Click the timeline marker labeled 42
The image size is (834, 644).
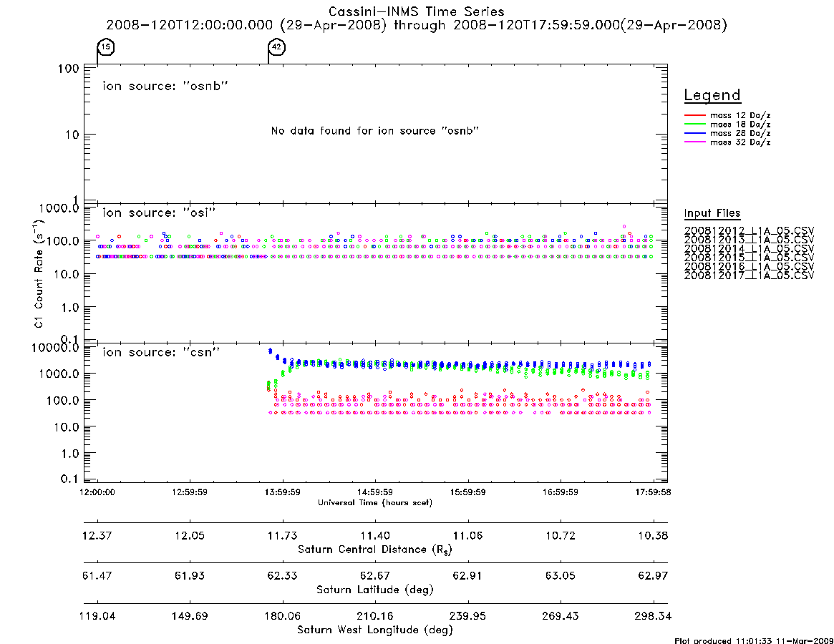click(x=276, y=47)
